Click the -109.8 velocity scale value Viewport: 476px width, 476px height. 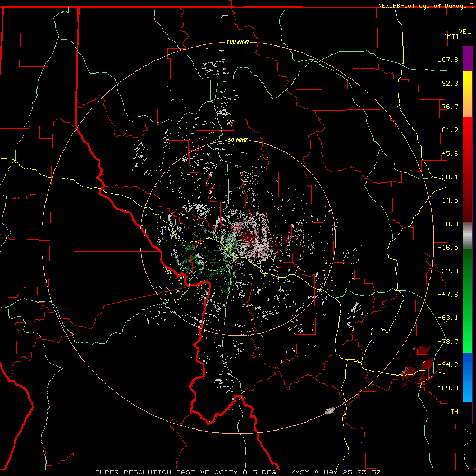(446, 388)
